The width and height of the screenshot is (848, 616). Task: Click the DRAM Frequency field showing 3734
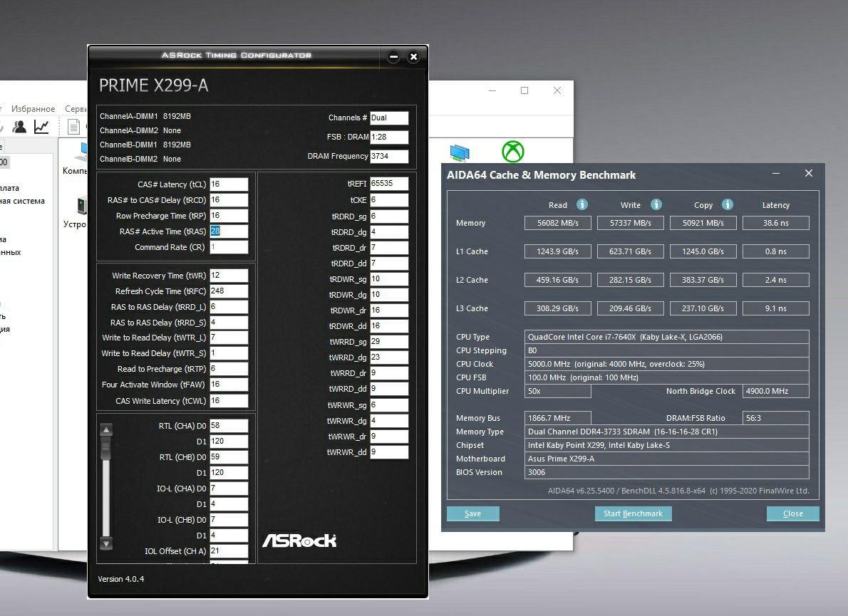(x=389, y=156)
